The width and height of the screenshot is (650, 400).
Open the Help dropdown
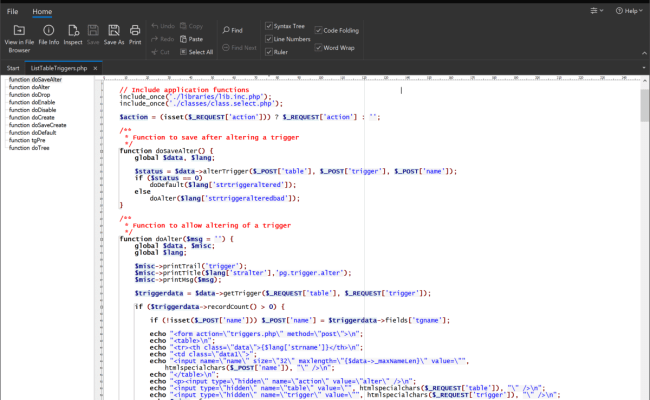629,11
